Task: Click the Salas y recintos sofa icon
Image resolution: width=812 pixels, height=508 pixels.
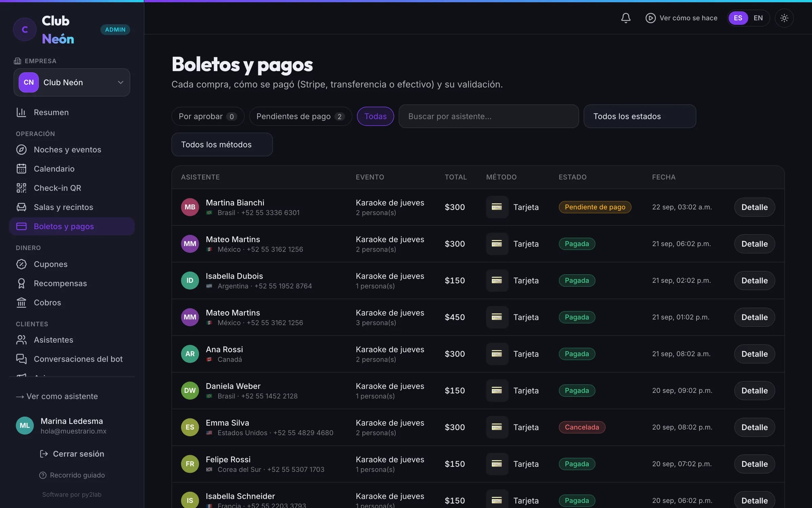Action: coord(21,207)
